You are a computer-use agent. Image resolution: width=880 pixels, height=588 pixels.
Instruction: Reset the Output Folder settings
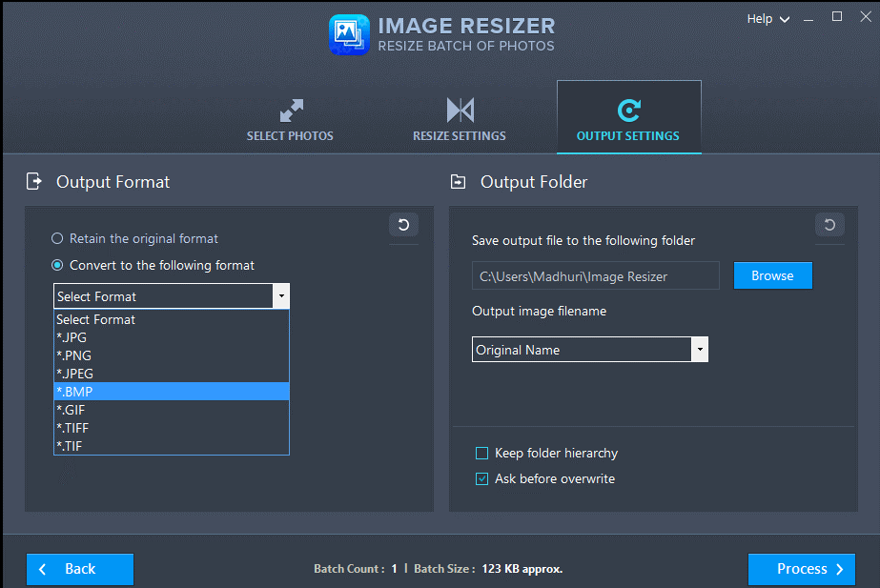point(829,225)
